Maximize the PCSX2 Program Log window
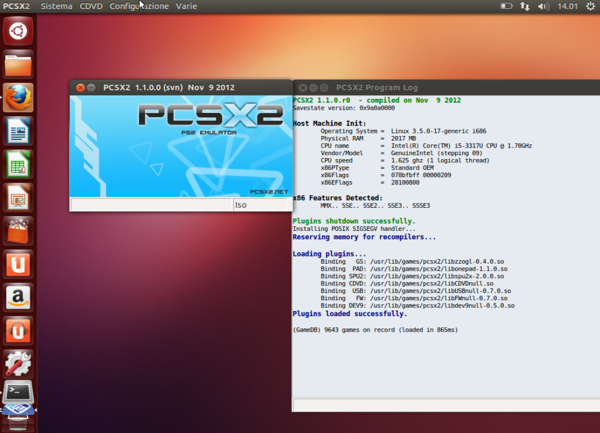The height and width of the screenshot is (433, 600). pyautogui.click(x=324, y=88)
